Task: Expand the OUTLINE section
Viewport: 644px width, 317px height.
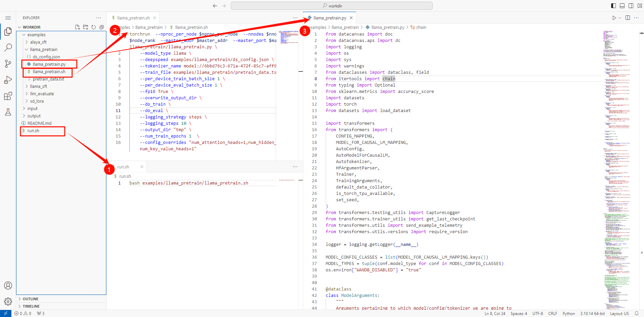Action: 31,299
